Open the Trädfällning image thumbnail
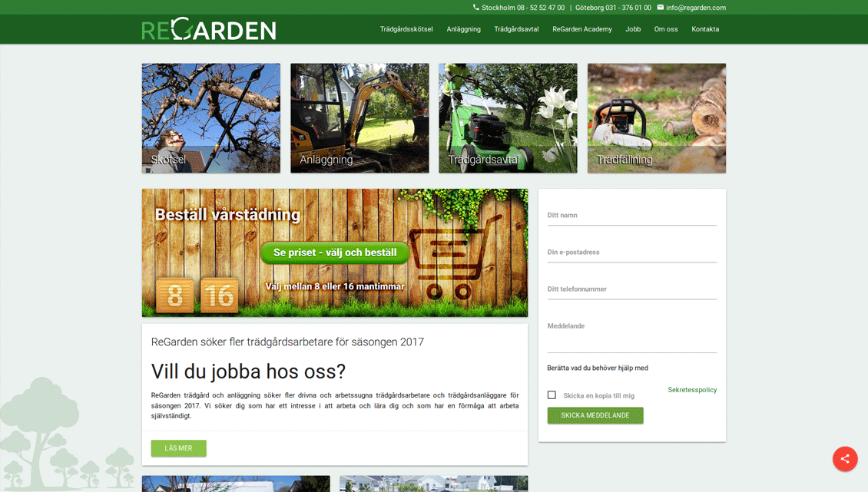The height and width of the screenshot is (492, 868). (x=656, y=118)
